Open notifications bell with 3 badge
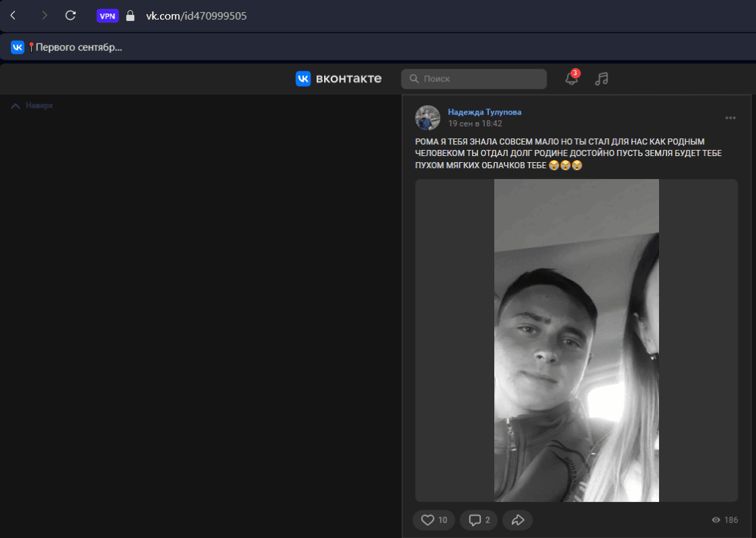 (572, 78)
